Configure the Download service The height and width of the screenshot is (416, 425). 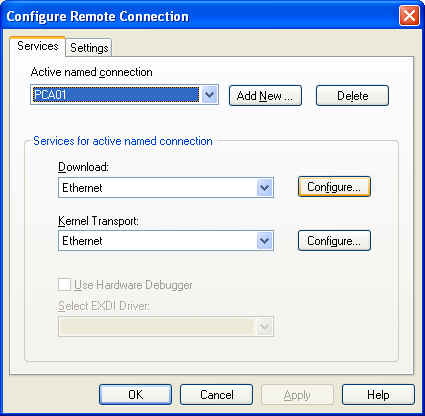[334, 187]
